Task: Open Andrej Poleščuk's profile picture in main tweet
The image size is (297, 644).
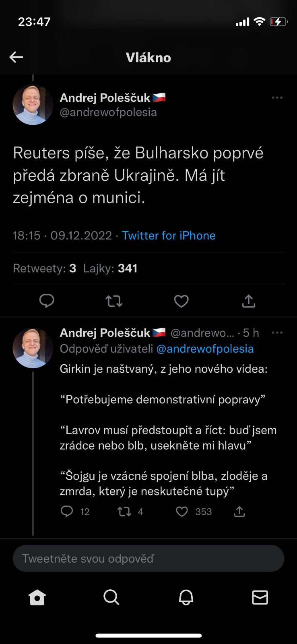Action: point(33,105)
